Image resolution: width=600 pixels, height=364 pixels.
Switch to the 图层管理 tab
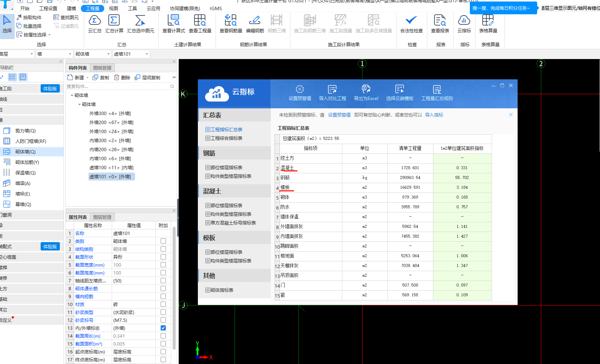pyautogui.click(x=102, y=217)
